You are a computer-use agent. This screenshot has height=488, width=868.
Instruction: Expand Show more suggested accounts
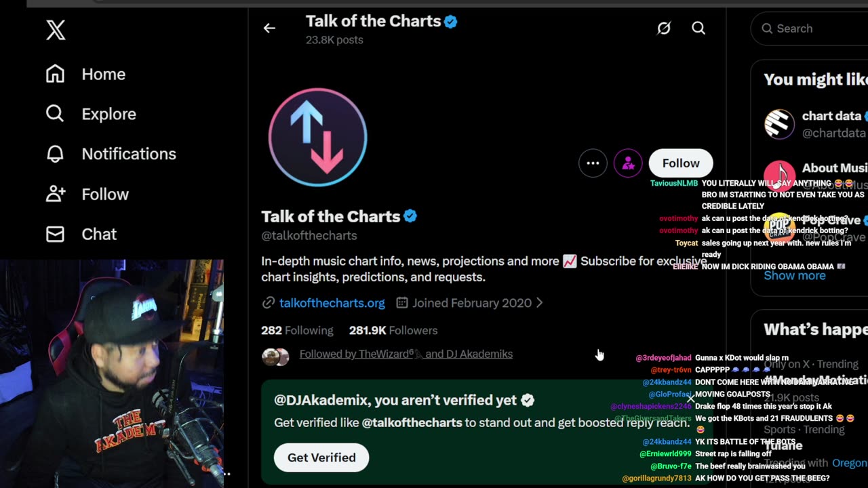coord(795,276)
